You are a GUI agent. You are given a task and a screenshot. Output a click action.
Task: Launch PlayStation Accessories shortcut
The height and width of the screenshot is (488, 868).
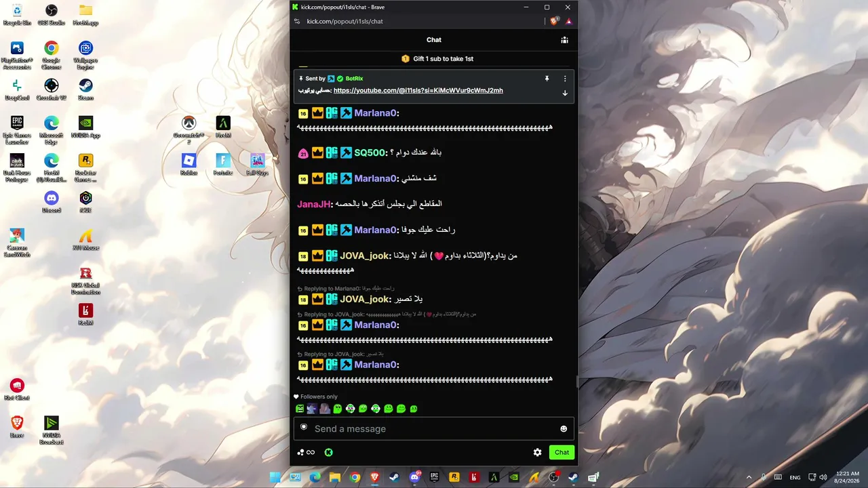click(x=17, y=56)
